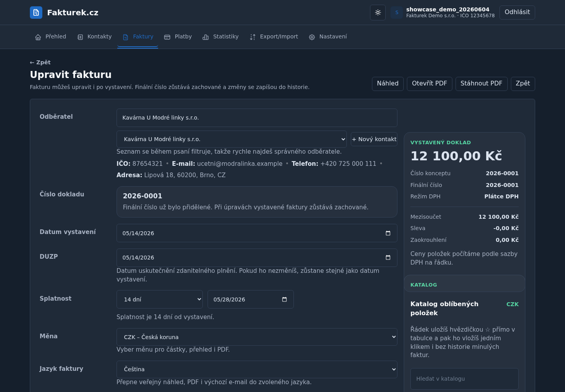Click the Fakturek.cz logo icon
Viewport: 565px width, 392px height.
coord(36,13)
